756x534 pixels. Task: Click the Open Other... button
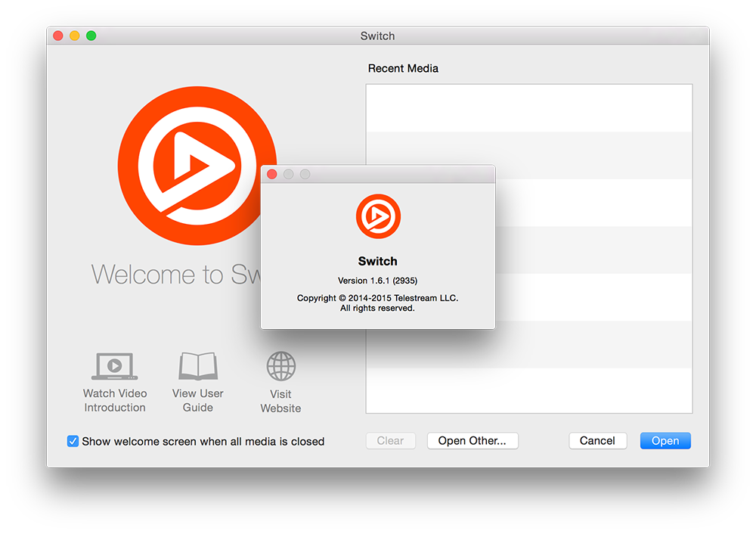[472, 440]
